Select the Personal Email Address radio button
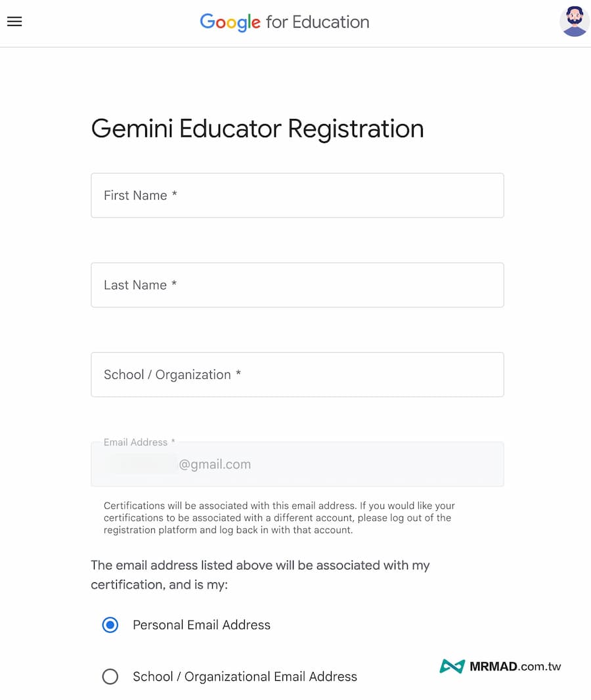 click(x=110, y=624)
